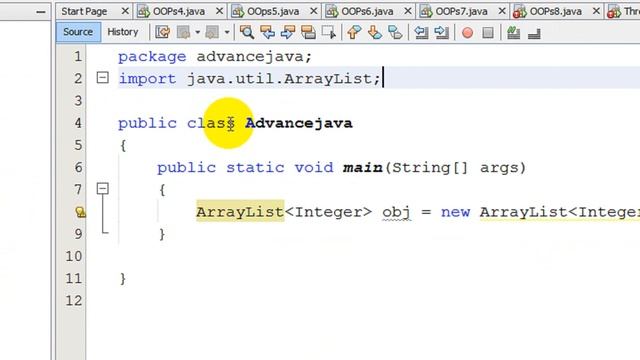The width and height of the screenshot is (640, 360).
Task: Click 'advancejava;' package name on line 1
Action: point(254,57)
